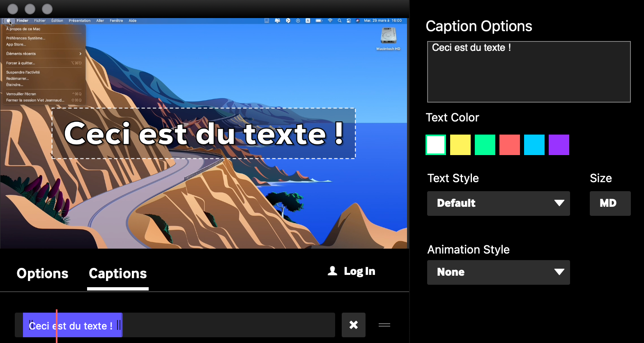Click the caption text input box
Screen dimensions: 644x343
(529, 72)
